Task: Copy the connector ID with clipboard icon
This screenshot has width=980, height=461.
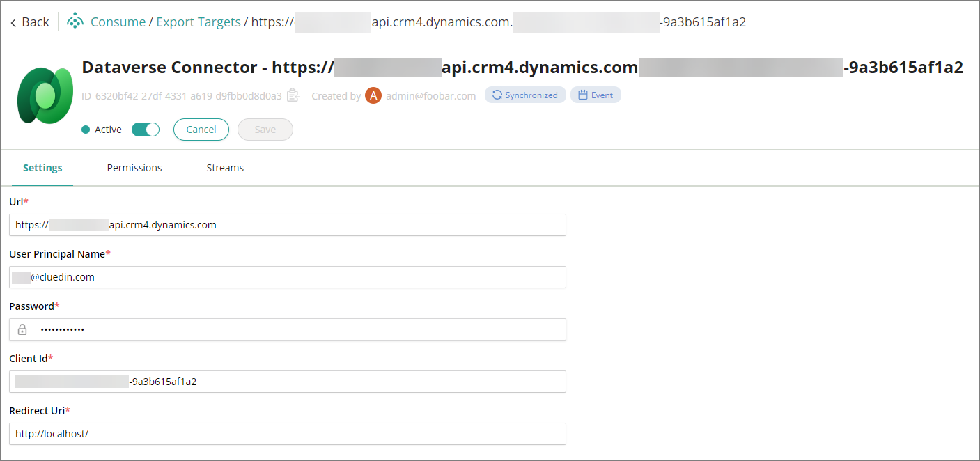Action: (x=293, y=95)
